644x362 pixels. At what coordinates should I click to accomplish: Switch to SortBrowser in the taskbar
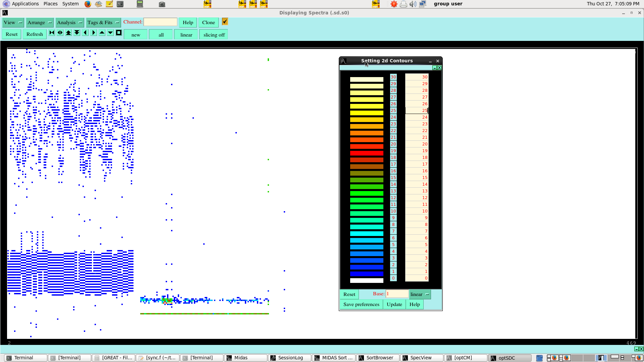[x=378, y=358]
